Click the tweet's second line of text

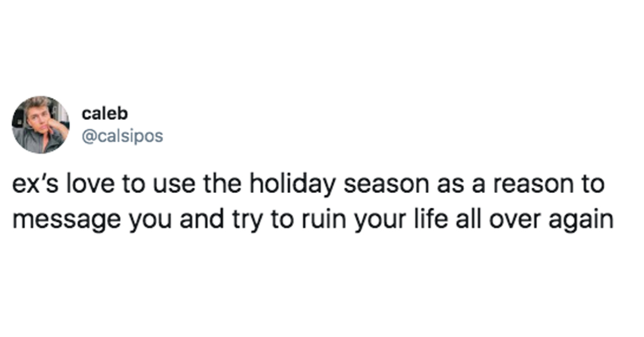click(x=312, y=220)
